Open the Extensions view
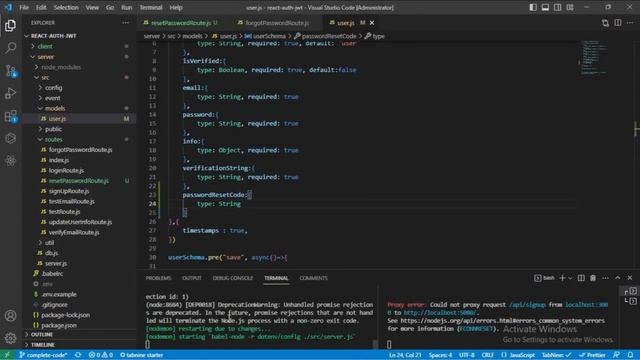This screenshot has width=640, height=360. (x=11, y=116)
